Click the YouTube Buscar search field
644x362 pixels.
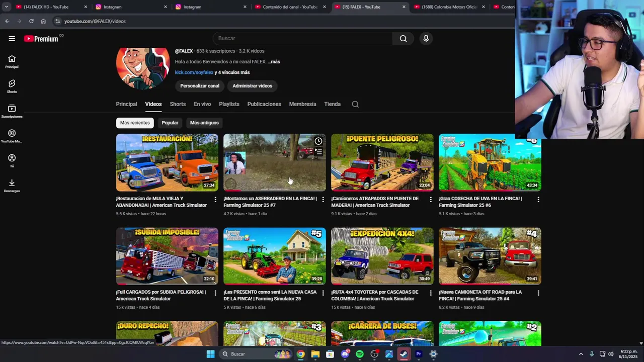303,38
